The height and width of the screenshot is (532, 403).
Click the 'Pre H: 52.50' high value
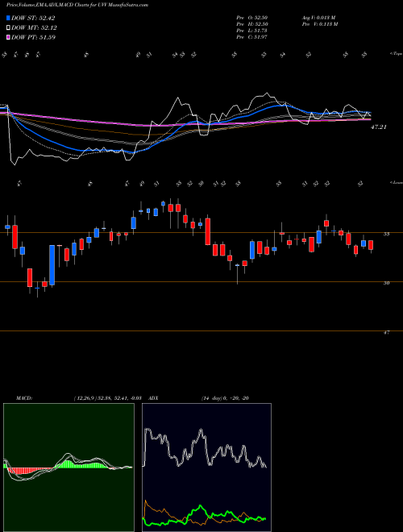tap(252, 24)
